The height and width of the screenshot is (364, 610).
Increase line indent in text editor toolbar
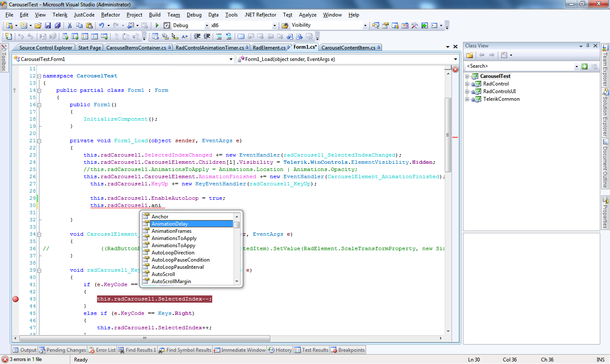point(207,36)
